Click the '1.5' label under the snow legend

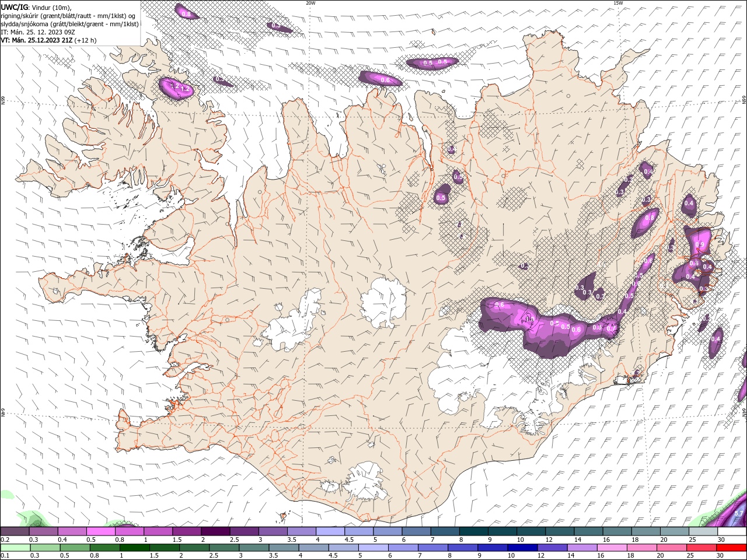coord(176,540)
